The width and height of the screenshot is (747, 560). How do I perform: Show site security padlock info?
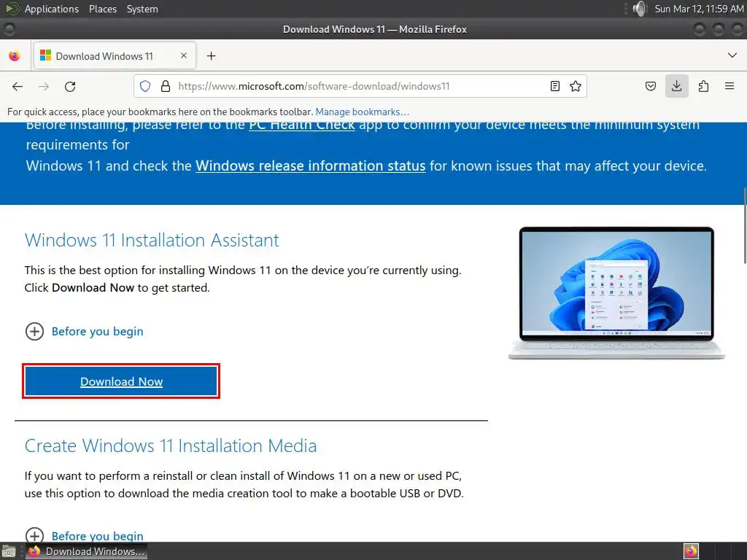point(166,86)
